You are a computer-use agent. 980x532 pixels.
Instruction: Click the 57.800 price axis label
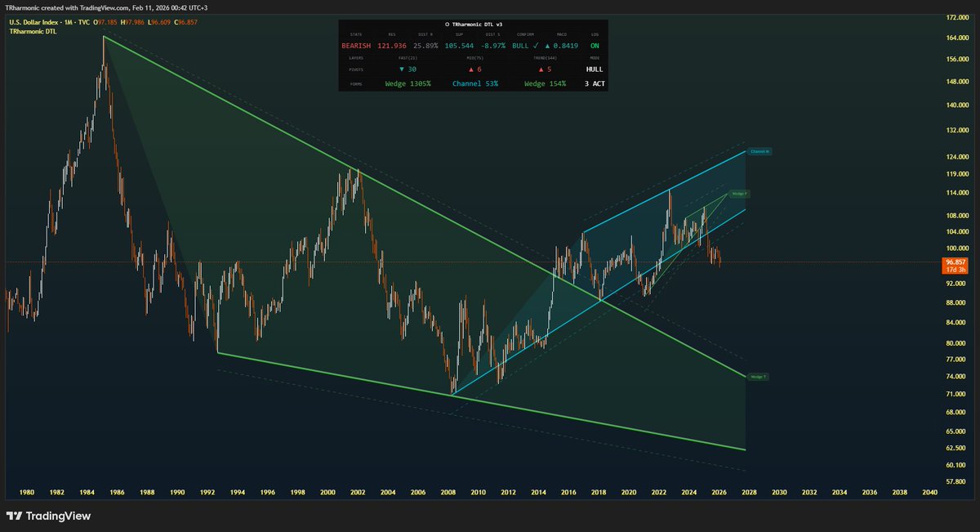[957, 482]
